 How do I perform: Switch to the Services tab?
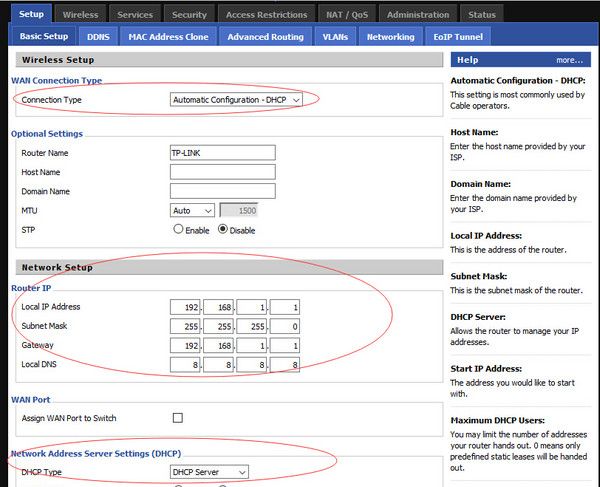click(x=135, y=15)
